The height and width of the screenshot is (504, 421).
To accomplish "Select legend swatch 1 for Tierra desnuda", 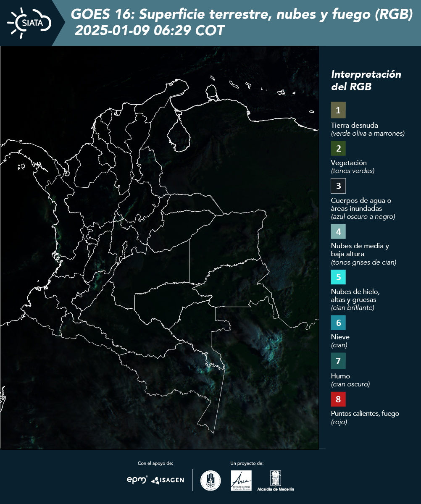I will point(338,110).
